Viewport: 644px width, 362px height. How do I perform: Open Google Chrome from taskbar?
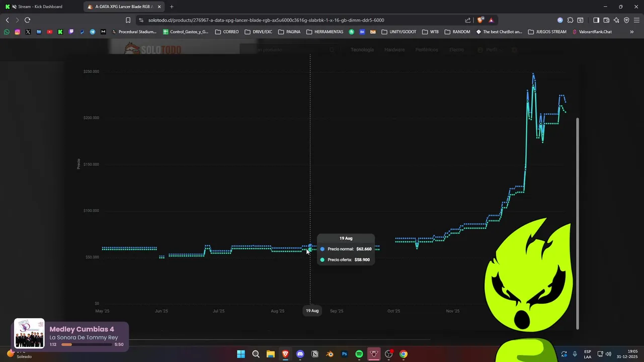coord(404,354)
